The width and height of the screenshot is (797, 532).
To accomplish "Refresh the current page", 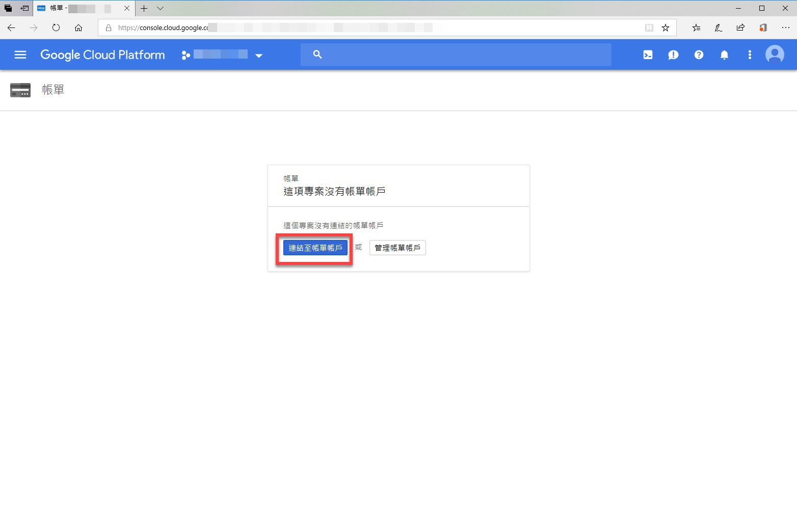I will pos(56,28).
